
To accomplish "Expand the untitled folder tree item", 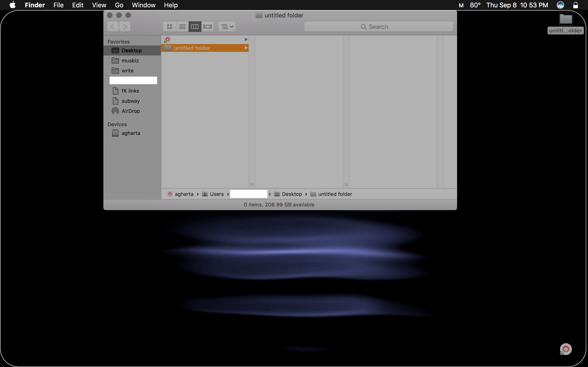I will point(246,48).
